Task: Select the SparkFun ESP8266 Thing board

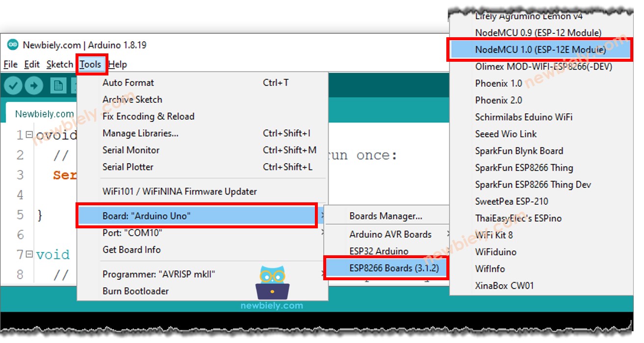Action: (524, 168)
